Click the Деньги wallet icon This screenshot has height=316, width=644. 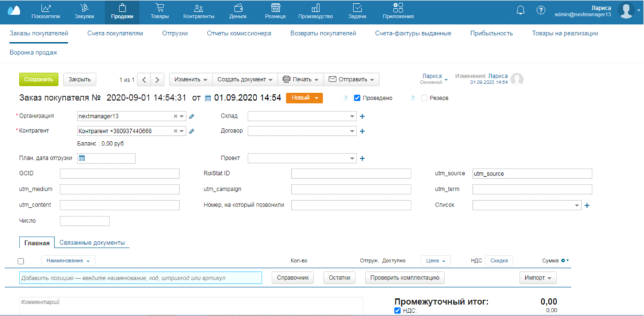(x=238, y=8)
